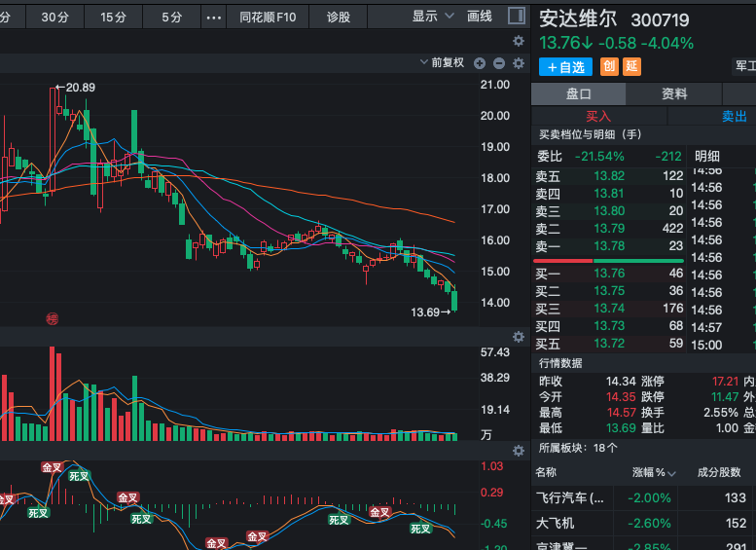Click the 14:57 detail time row
The image size is (756, 550).
pyautogui.click(x=706, y=328)
